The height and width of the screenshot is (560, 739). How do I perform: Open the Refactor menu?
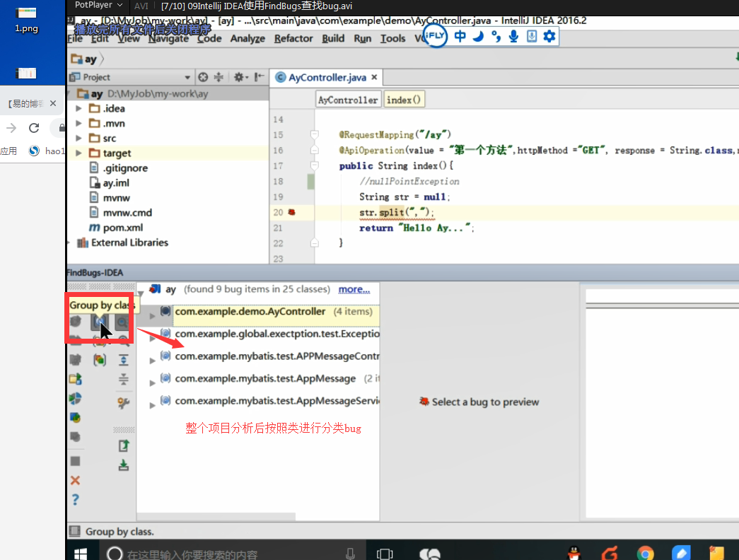pos(293,39)
